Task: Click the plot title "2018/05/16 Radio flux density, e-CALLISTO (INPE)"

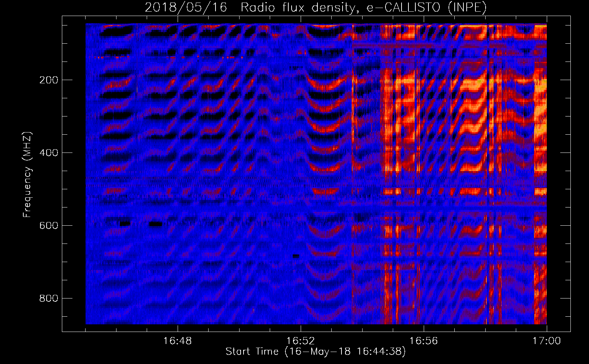Action: click(x=316, y=7)
